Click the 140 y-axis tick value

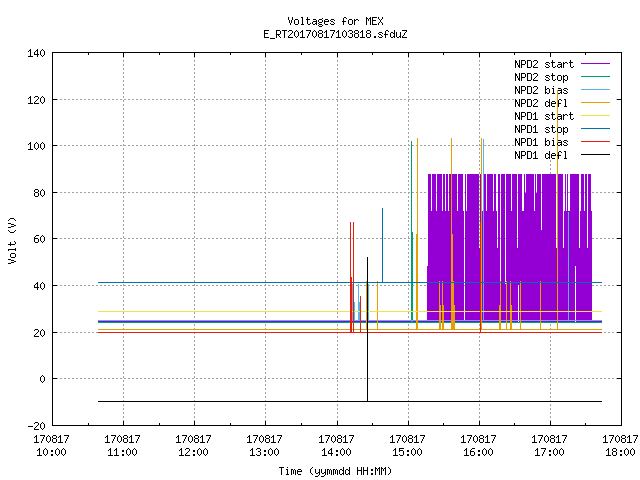pyautogui.click(x=36, y=53)
